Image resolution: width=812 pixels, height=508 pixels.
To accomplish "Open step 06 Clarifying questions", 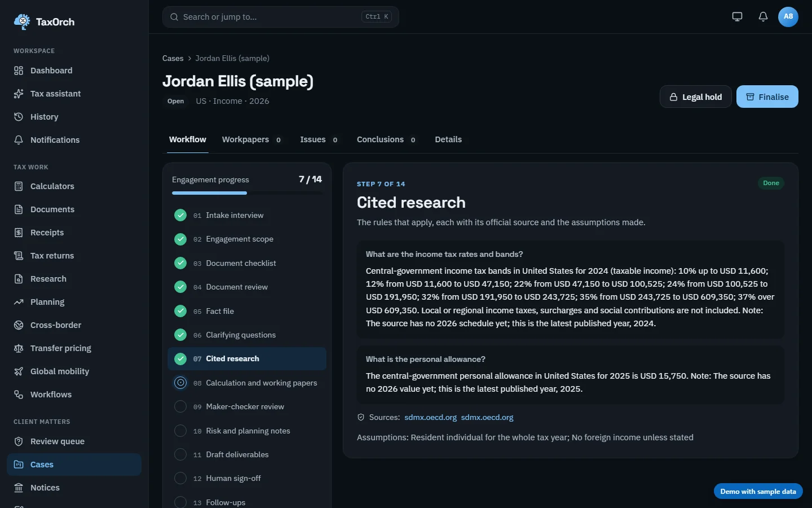I will (247, 335).
